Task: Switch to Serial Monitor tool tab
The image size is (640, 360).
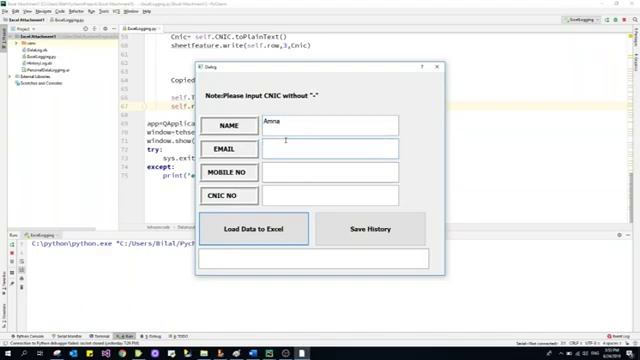Action: click(67, 336)
